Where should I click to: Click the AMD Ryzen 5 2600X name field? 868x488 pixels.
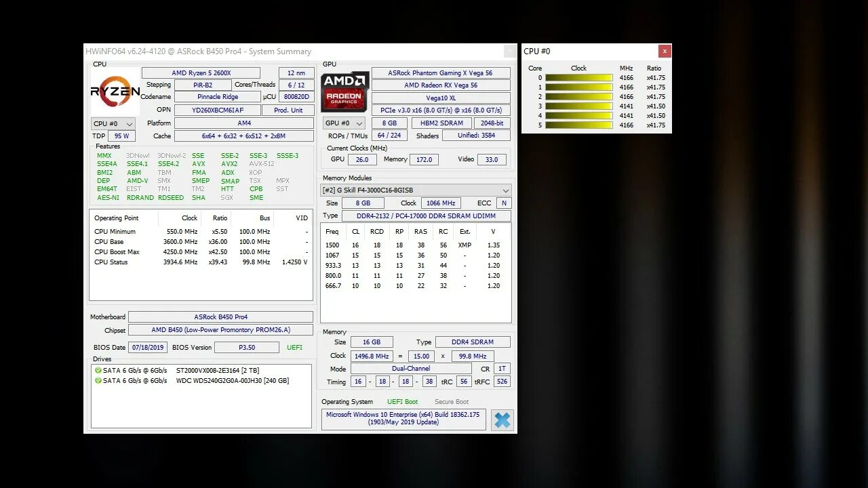tap(201, 73)
